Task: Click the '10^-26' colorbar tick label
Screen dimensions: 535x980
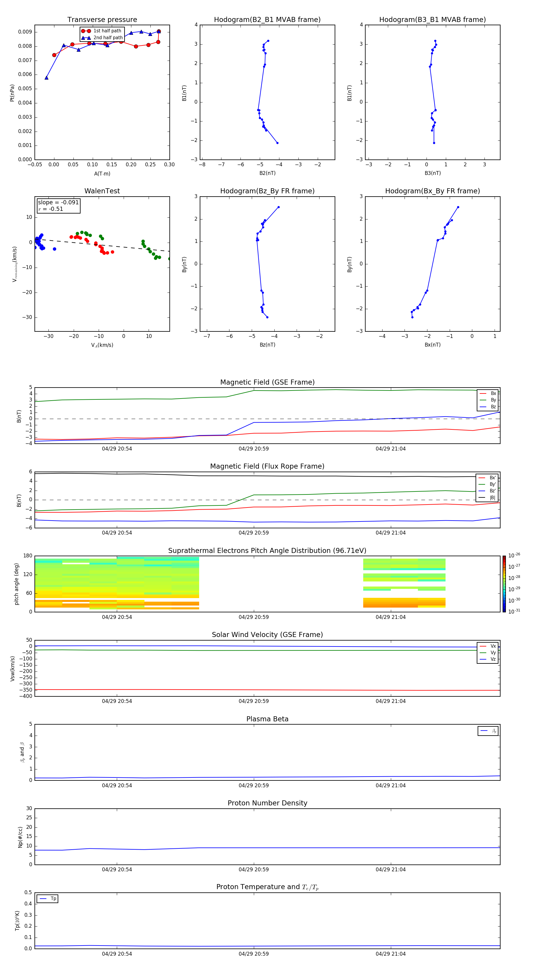Action: tap(514, 555)
